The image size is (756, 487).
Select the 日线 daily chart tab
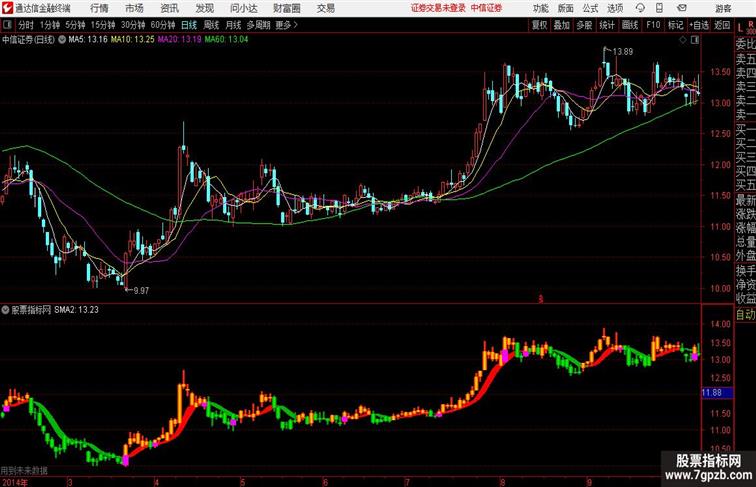189,25
